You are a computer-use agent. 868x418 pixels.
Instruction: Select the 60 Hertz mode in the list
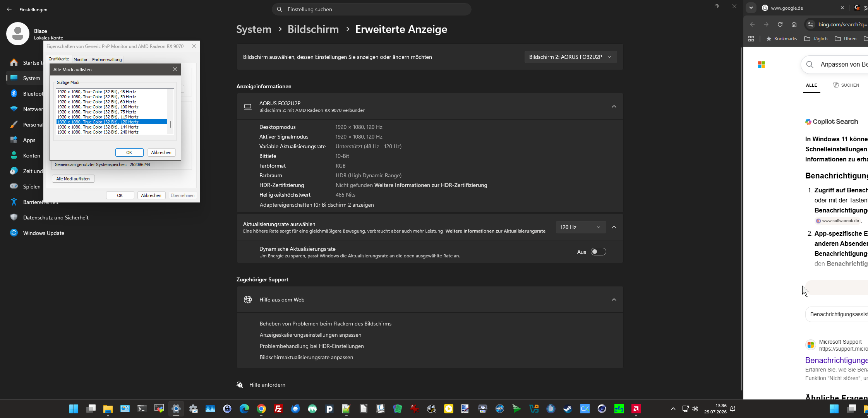point(112,102)
